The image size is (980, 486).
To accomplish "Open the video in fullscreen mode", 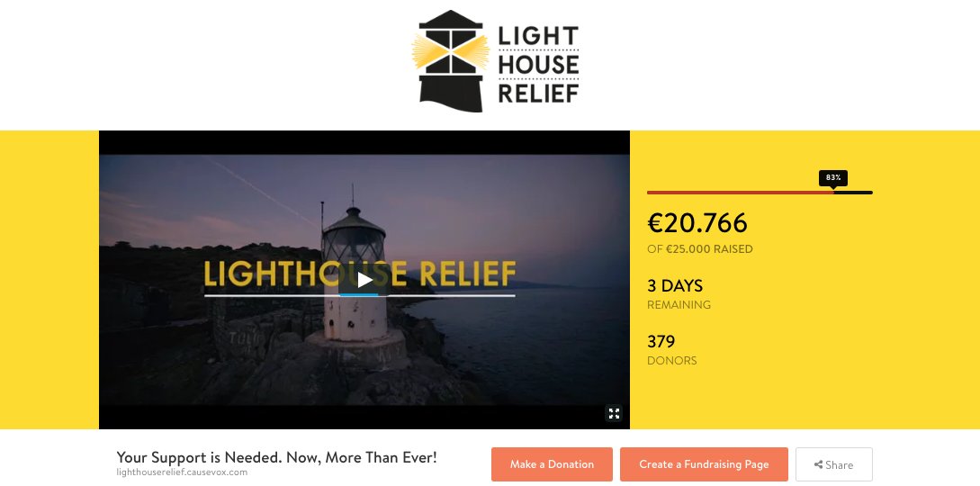I will [614, 413].
